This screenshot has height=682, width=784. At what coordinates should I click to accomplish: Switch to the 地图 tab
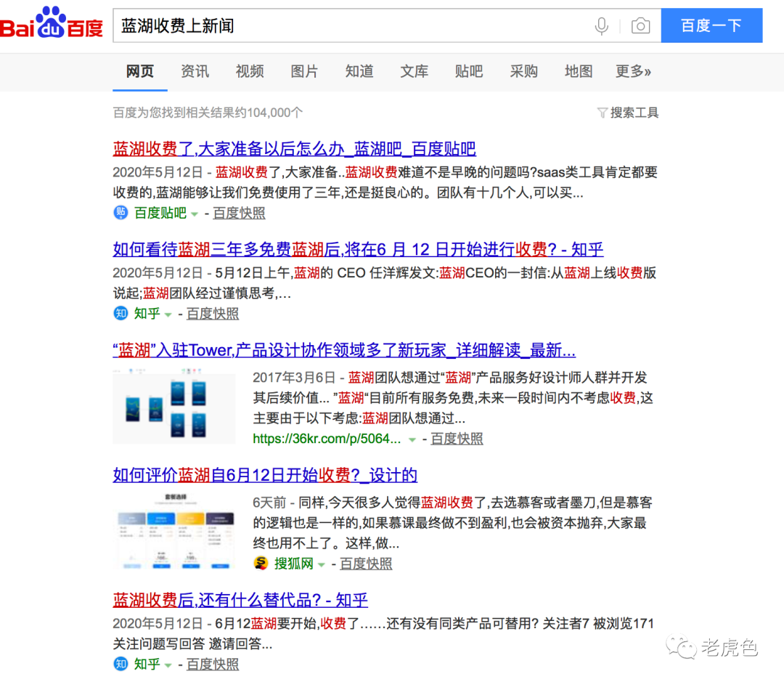579,71
